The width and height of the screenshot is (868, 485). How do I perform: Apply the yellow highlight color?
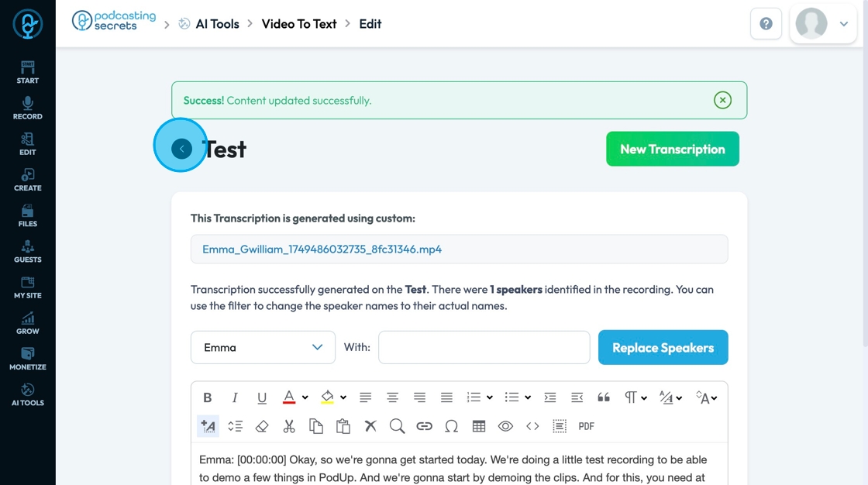[x=327, y=397]
